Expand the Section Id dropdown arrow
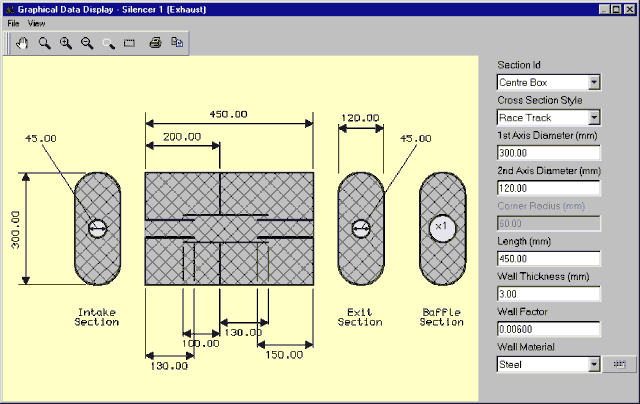Screen dimensions: 640x404 click(594, 82)
